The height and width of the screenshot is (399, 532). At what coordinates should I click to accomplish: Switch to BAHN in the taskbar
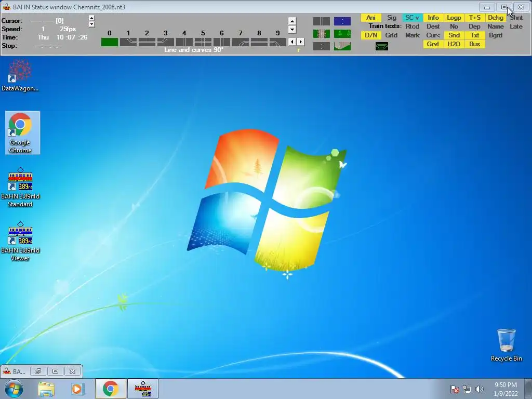tap(143, 389)
